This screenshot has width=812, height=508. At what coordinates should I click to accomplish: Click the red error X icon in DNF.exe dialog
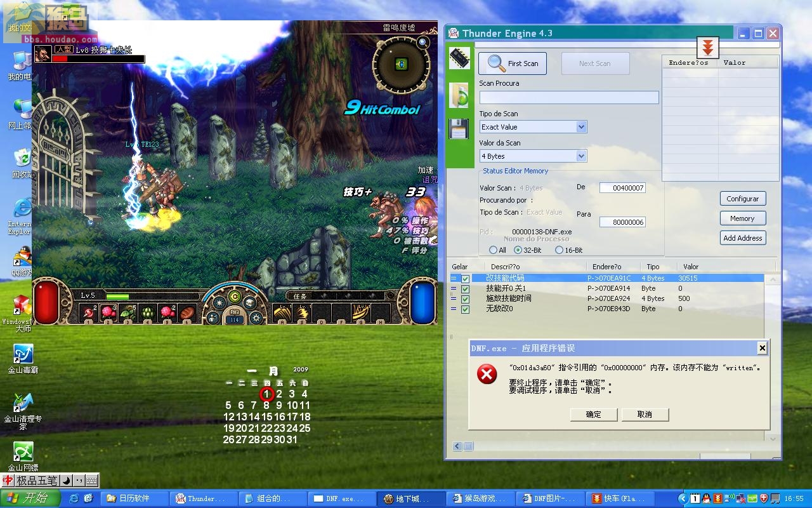pos(487,374)
